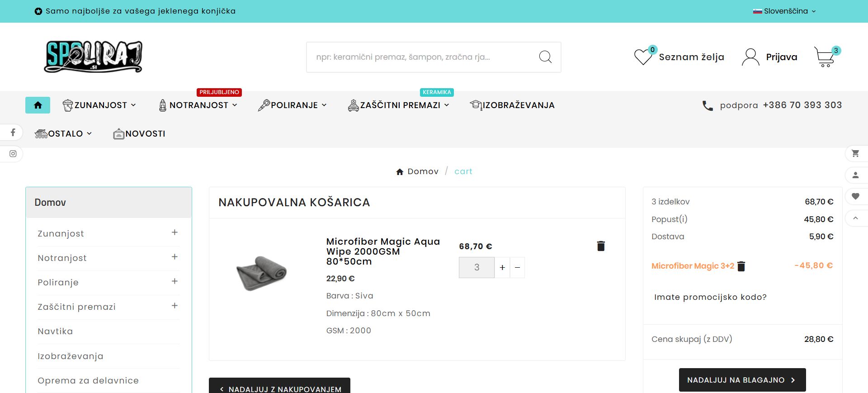Expand Zunanjost category in sidebar
Viewport: 868px width, 393px height.
pyautogui.click(x=175, y=232)
